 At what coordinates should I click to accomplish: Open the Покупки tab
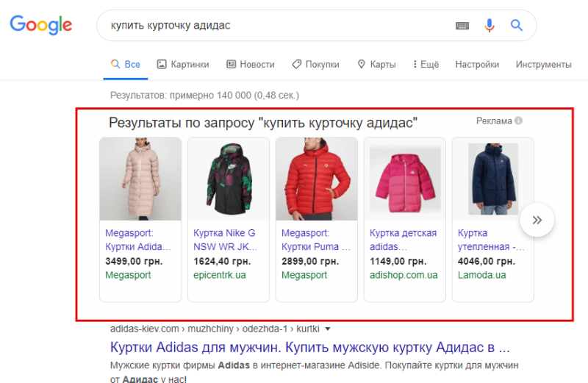316,65
